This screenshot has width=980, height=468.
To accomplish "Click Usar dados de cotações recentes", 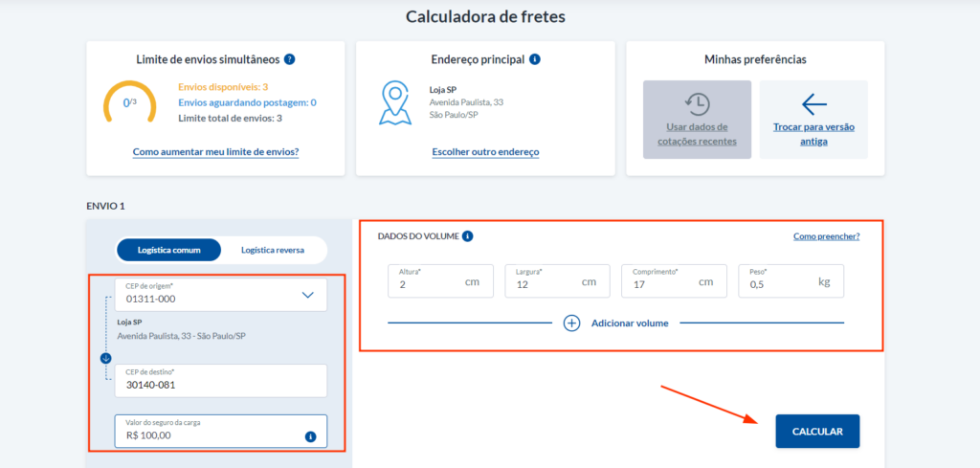I will [x=698, y=120].
